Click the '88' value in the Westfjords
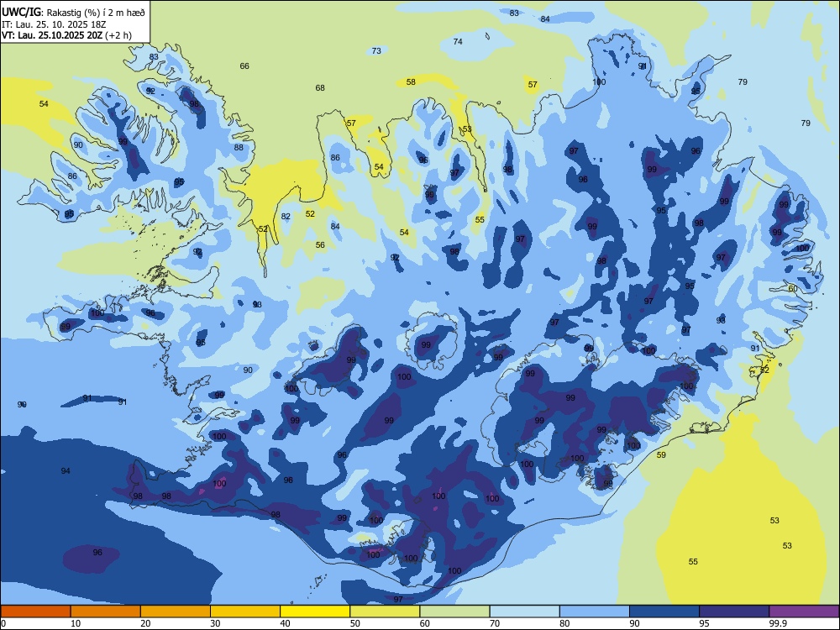The image size is (840, 630). tap(239, 147)
